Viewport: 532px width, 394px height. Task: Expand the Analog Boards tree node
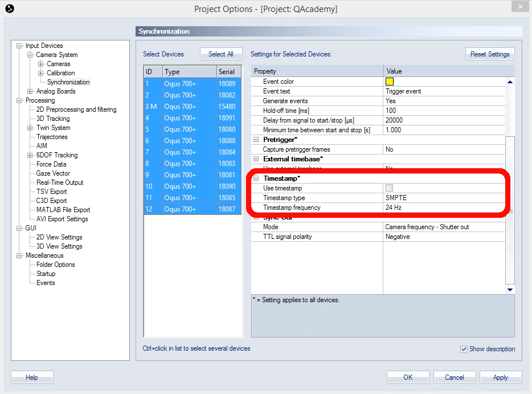(30, 91)
